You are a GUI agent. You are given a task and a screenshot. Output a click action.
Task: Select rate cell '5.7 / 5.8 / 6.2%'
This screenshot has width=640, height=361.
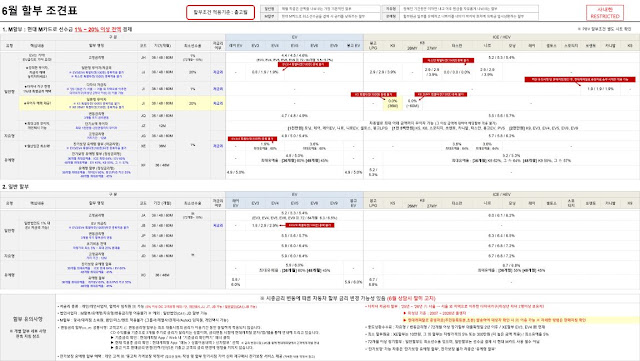tap(501, 136)
